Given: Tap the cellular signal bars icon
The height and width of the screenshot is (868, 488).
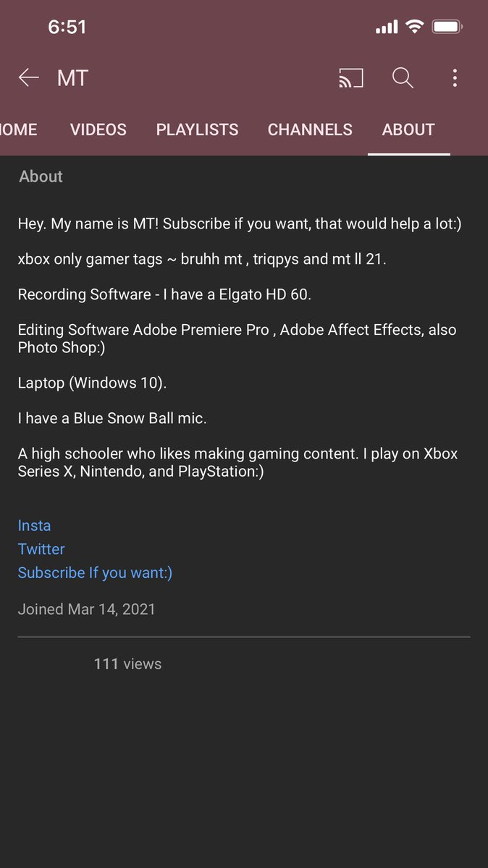Looking at the screenshot, I should 387,27.
